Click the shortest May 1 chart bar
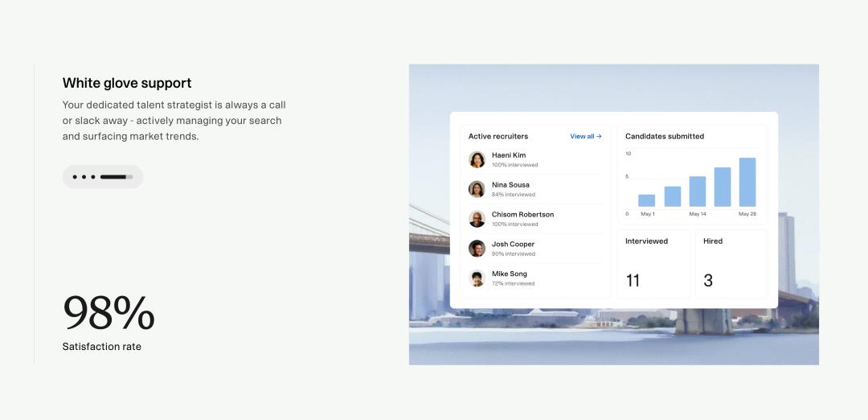868x420 pixels. coord(646,200)
